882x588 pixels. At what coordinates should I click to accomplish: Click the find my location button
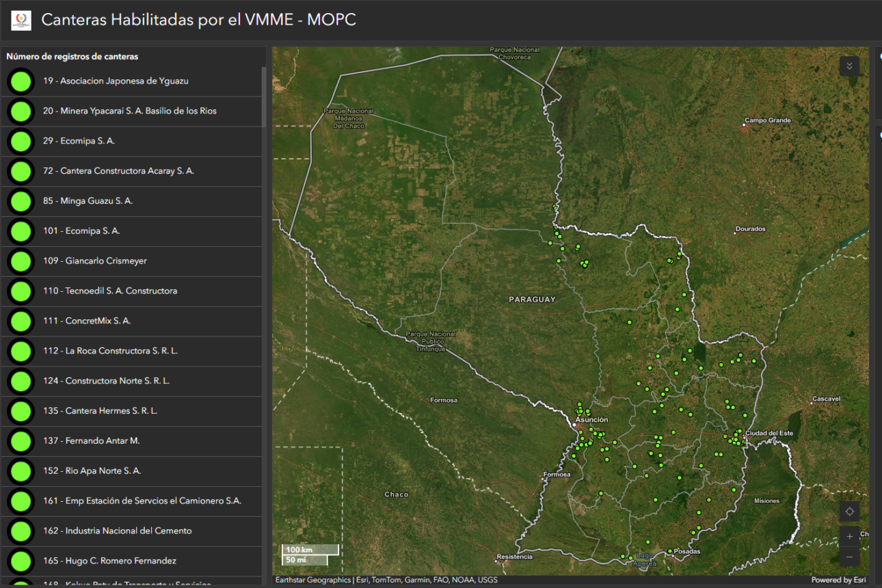pos(849,511)
